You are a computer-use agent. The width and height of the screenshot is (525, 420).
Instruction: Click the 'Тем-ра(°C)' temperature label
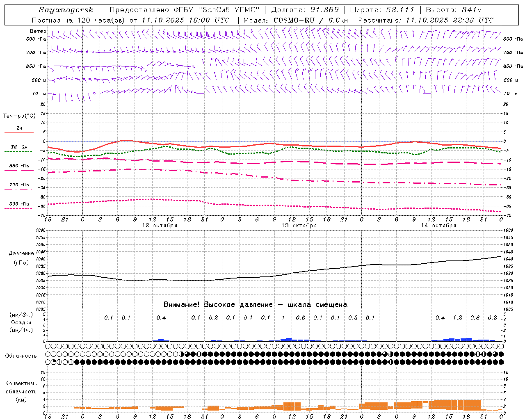[19, 116]
